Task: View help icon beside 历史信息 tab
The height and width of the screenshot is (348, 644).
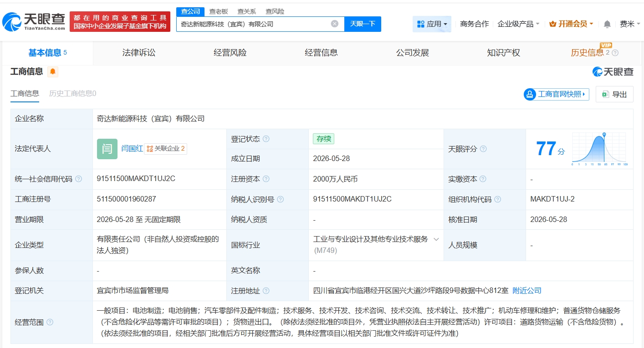Action: (615, 53)
